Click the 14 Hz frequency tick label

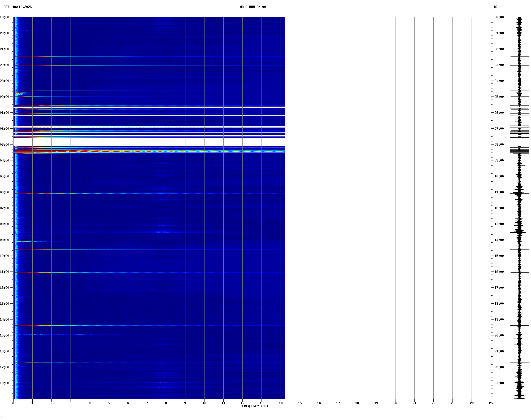pyautogui.click(x=281, y=403)
